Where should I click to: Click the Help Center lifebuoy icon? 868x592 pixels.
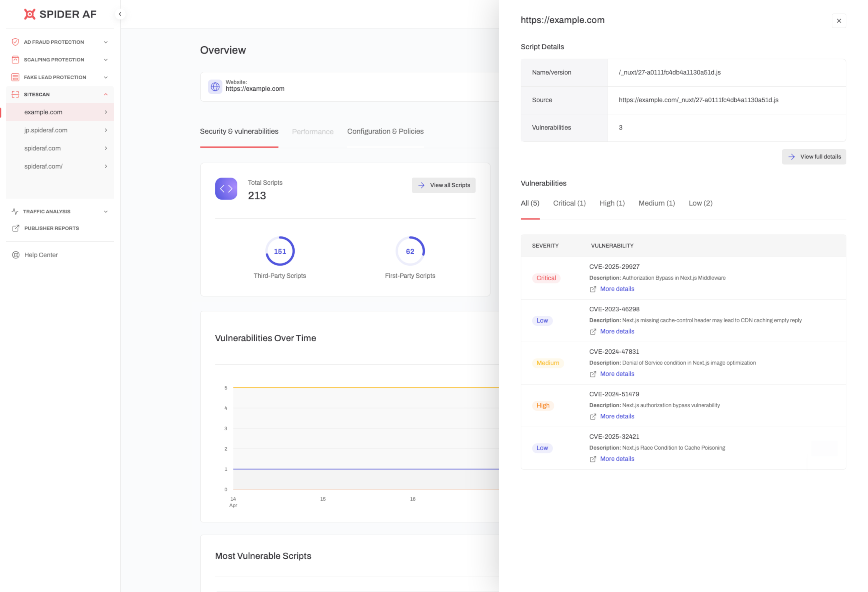[x=16, y=255]
